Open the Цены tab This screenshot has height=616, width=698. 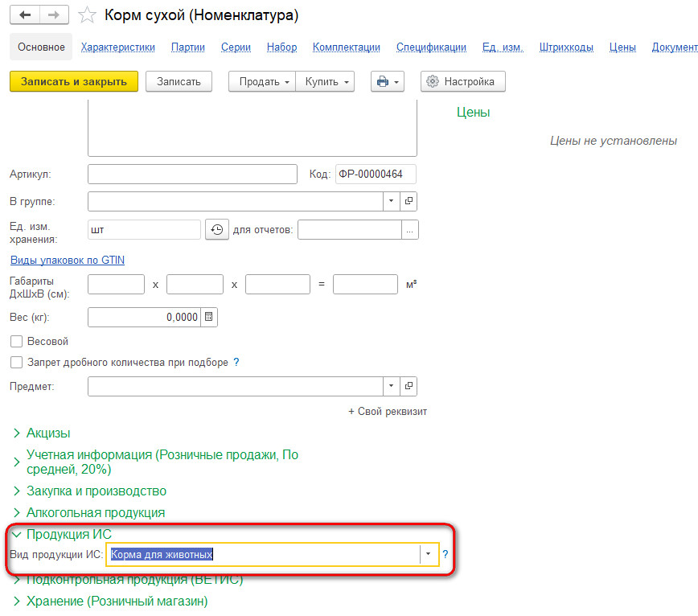click(622, 47)
